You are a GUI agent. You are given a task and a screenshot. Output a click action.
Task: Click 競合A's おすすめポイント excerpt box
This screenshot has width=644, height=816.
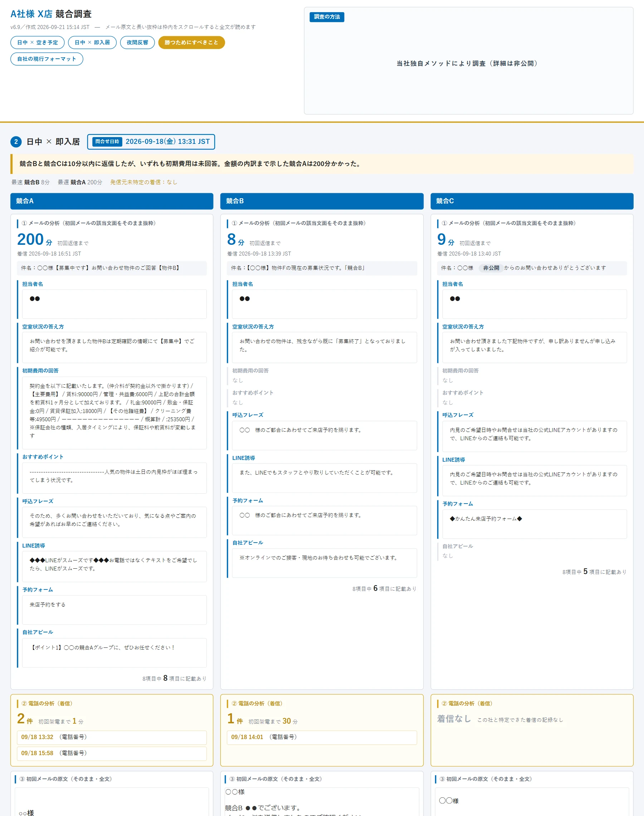pos(114,478)
